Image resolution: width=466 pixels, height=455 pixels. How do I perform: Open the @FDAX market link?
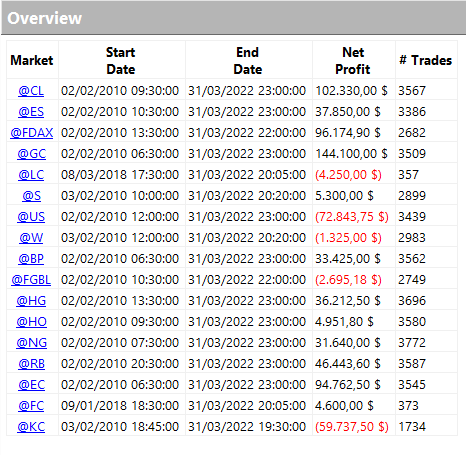tap(32, 133)
